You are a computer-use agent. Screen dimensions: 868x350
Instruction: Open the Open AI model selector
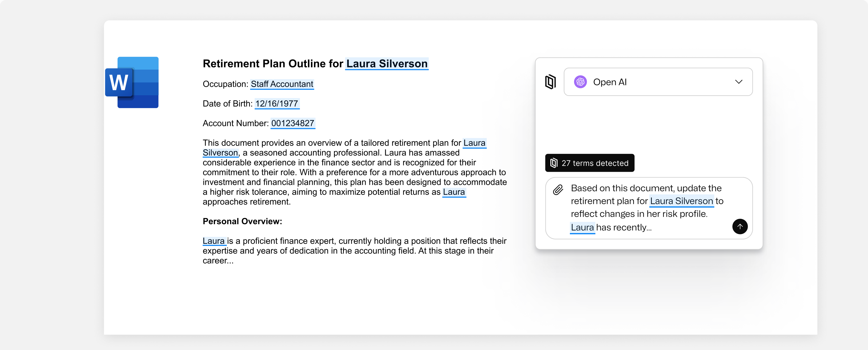point(658,82)
